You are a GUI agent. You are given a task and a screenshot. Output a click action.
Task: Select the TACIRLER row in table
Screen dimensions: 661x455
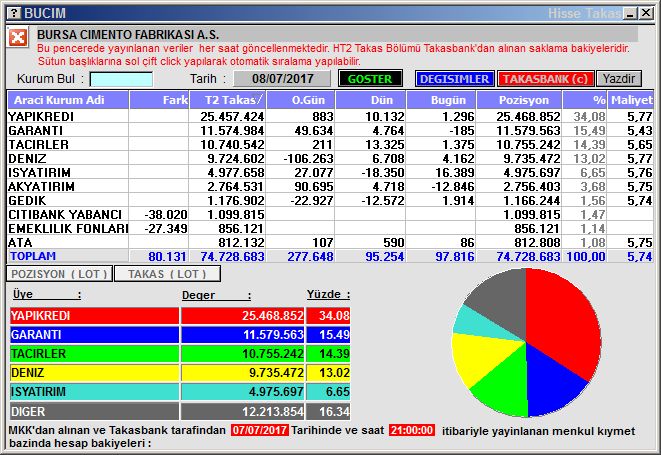coord(330,144)
